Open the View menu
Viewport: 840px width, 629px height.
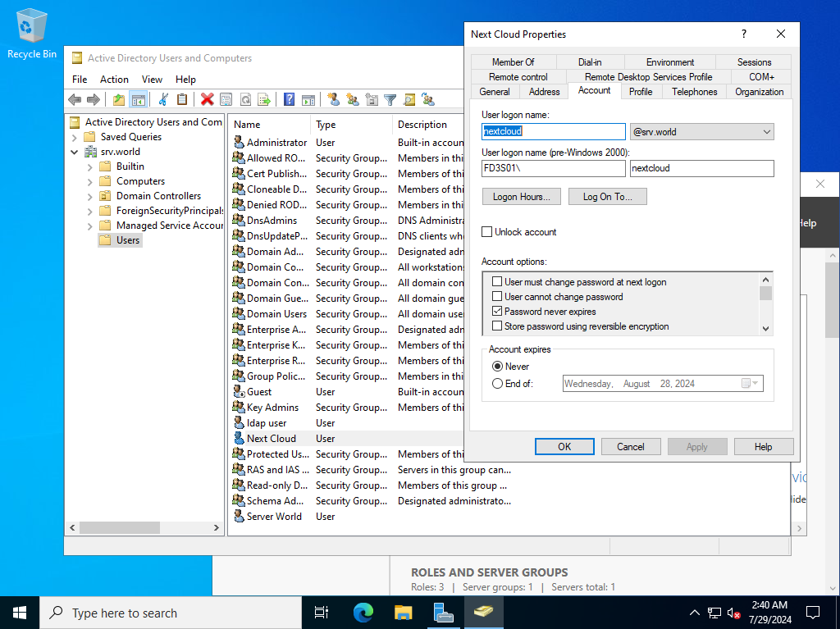click(x=152, y=80)
